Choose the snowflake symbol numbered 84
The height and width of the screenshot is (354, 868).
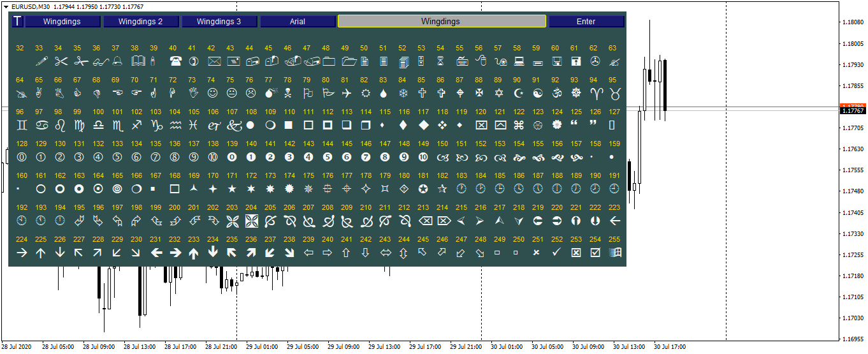(403, 93)
